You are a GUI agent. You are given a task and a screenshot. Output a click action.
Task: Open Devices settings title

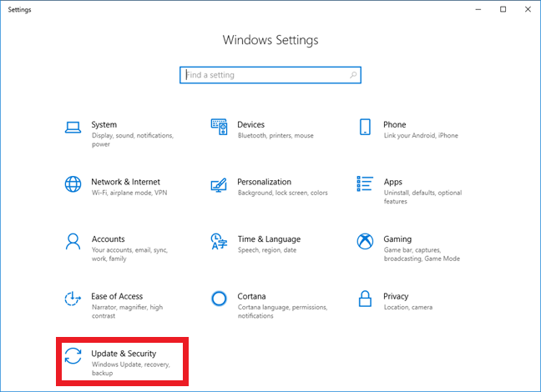[250, 124]
